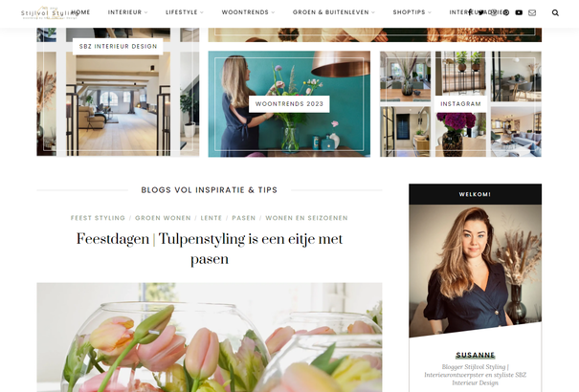Click Susanne's profile photo
Screen dimensions: 579x392
[476, 271]
